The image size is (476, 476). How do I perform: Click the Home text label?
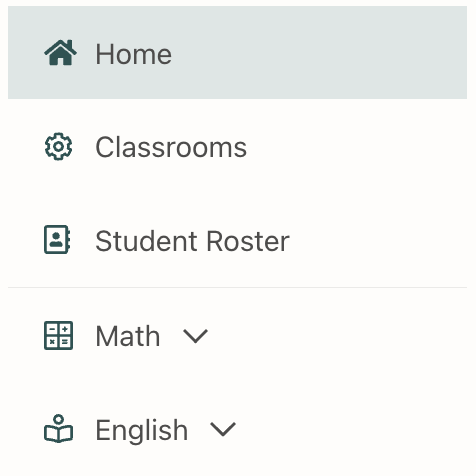(x=134, y=54)
